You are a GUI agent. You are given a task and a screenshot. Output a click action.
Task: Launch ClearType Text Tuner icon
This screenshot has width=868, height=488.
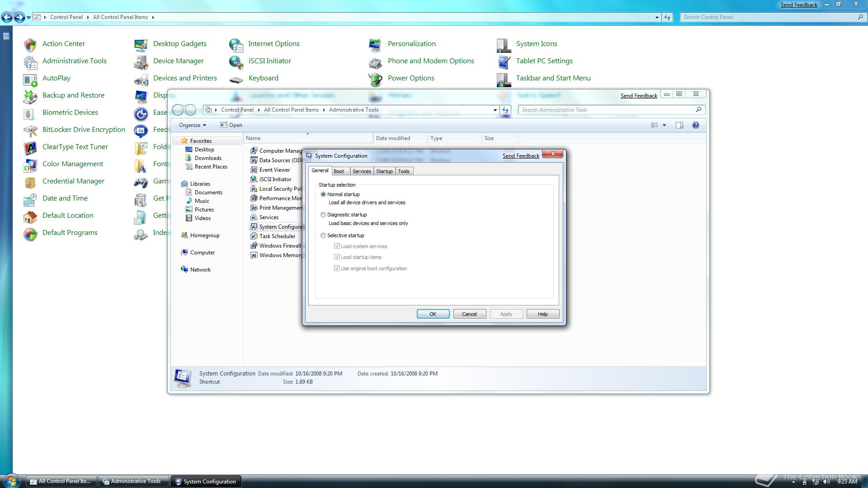[x=30, y=147]
